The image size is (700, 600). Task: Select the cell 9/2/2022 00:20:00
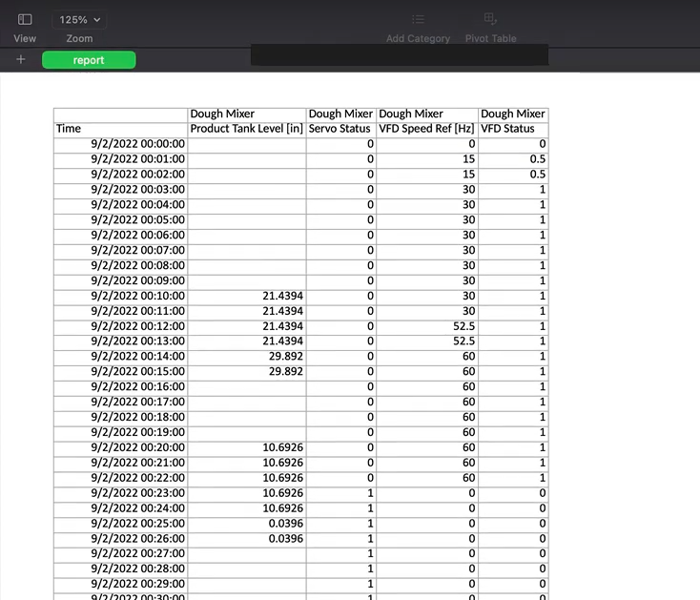(x=120, y=447)
